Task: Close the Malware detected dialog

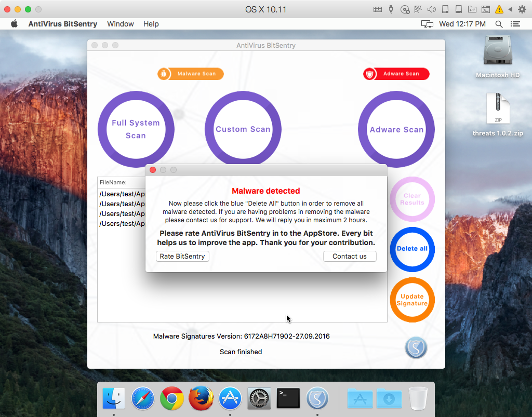Action: [153, 170]
